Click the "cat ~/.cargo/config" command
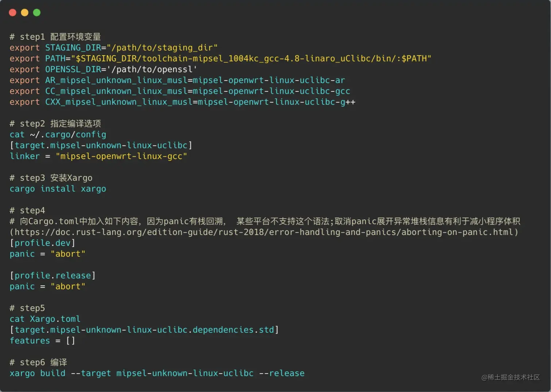Image resolution: width=551 pixels, height=392 pixels. (x=58, y=135)
